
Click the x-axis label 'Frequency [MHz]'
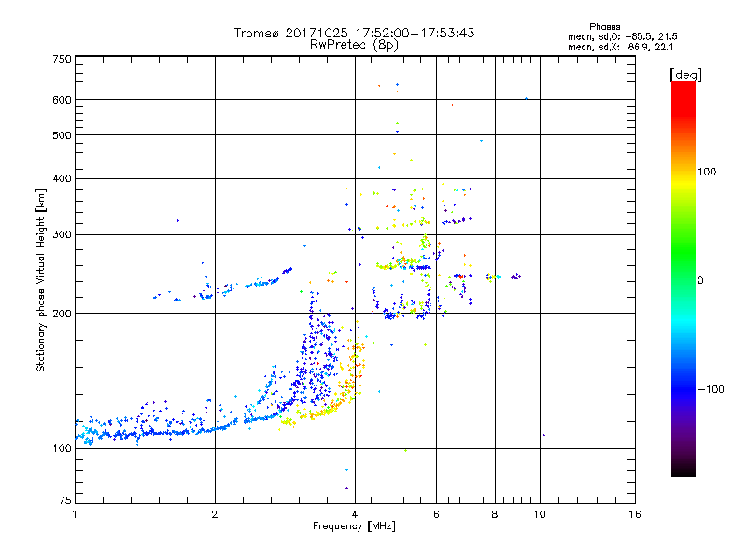(x=354, y=526)
